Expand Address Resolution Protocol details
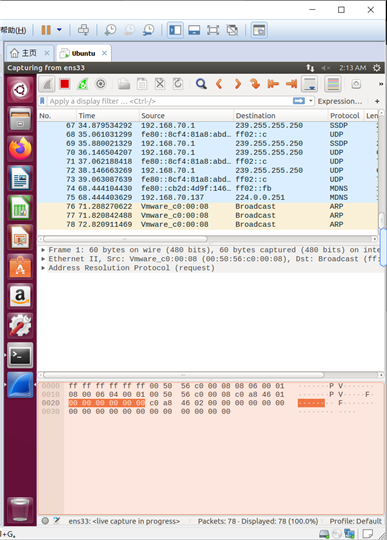Image resolution: width=387 pixels, height=540 pixels. [x=43, y=268]
